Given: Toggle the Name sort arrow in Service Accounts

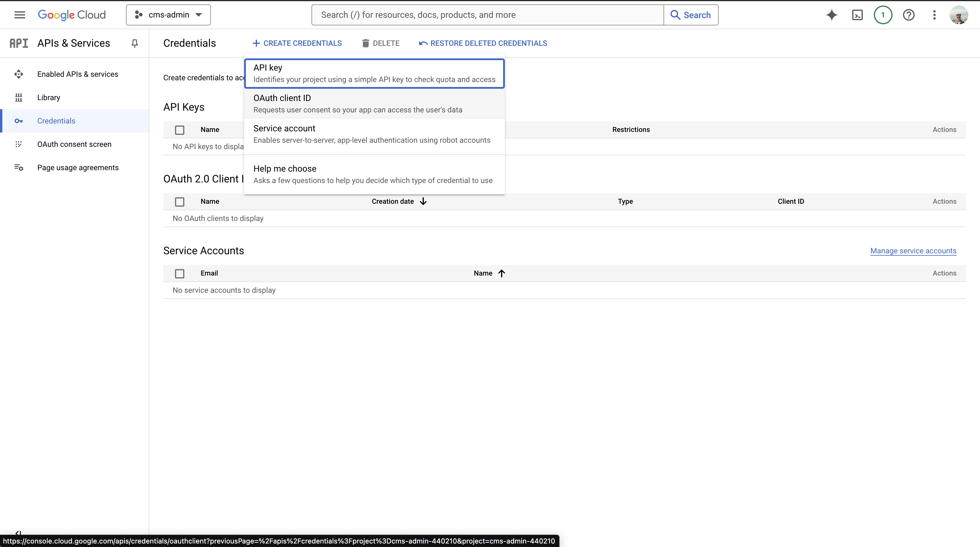Looking at the screenshot, I should pos(501,273).
